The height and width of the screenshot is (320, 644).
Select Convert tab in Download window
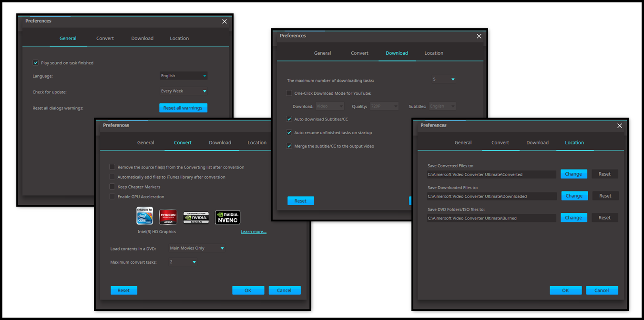[359, 53]
